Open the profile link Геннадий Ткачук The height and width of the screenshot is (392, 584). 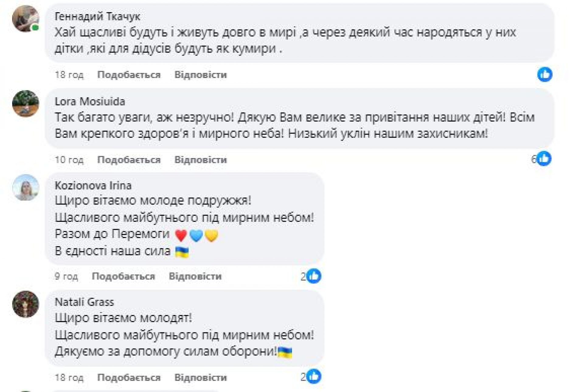pos(97,16)
